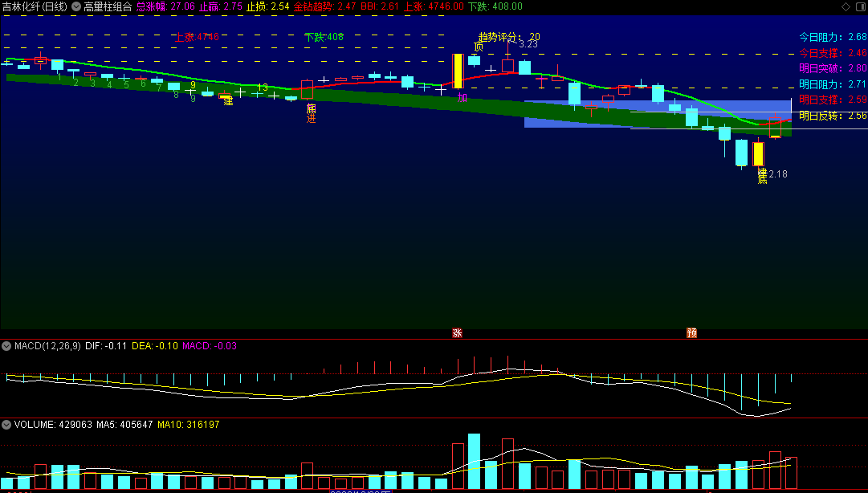Select the 总涨幅: 27.06 value
Screen dimensions: 868x493
165,6
